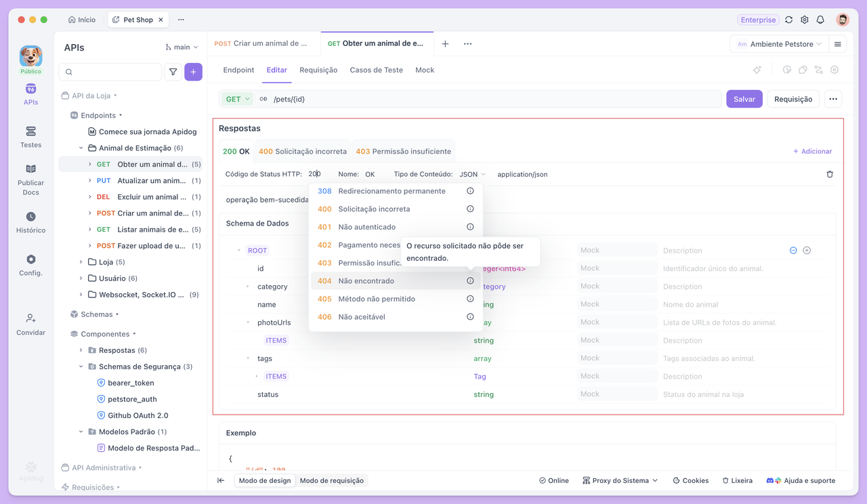This screenshot has height=504, width=867.
Task: Open the main branch dropdown
Action: coord(182,47)
